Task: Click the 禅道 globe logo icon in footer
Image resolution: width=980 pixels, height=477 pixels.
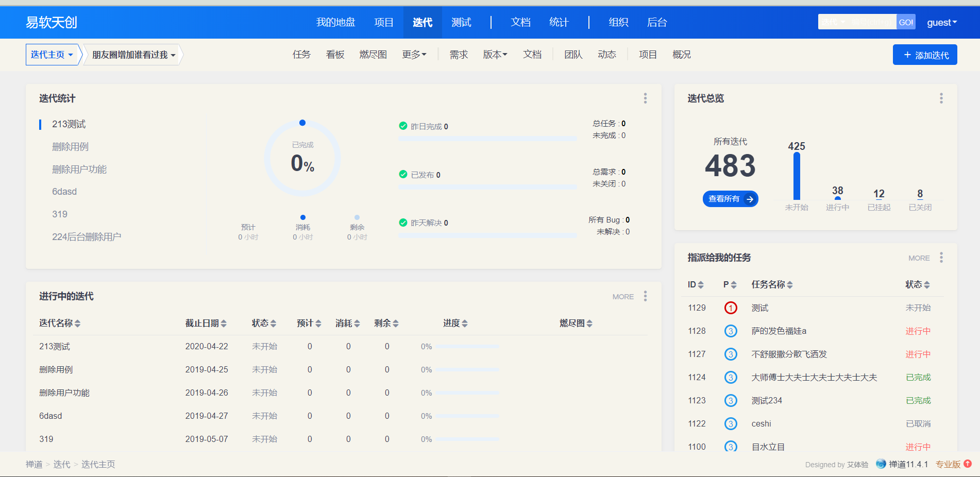Action: [x=881, y=464]
